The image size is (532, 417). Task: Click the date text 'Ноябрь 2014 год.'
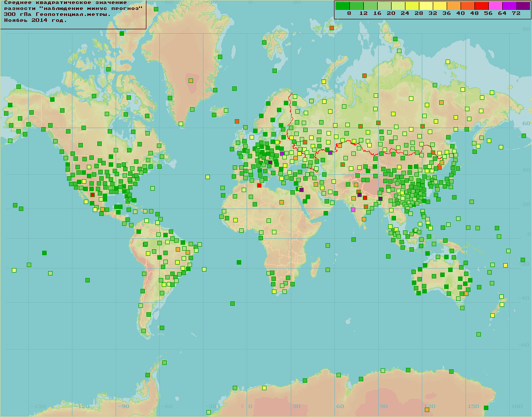(x=36, y=20)
